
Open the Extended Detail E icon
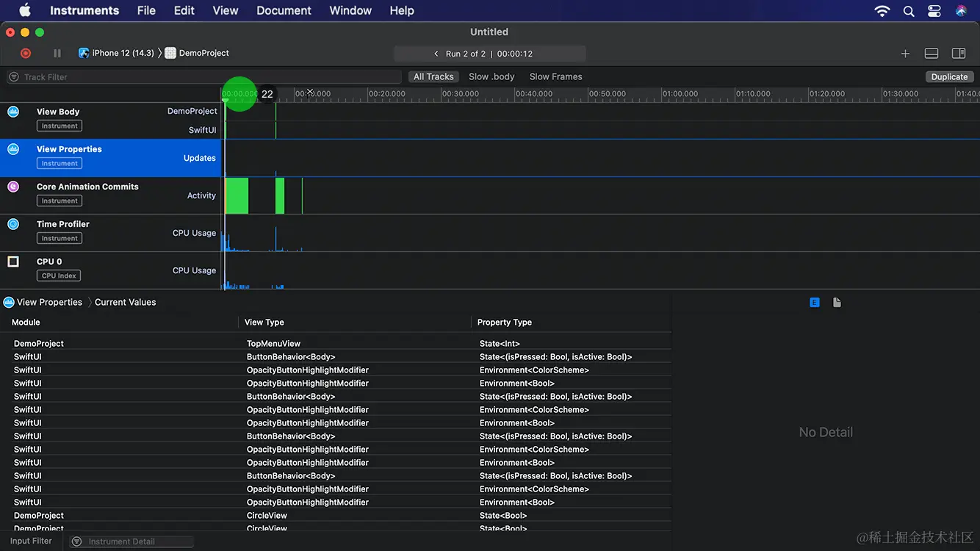click(x=815, y=303)
